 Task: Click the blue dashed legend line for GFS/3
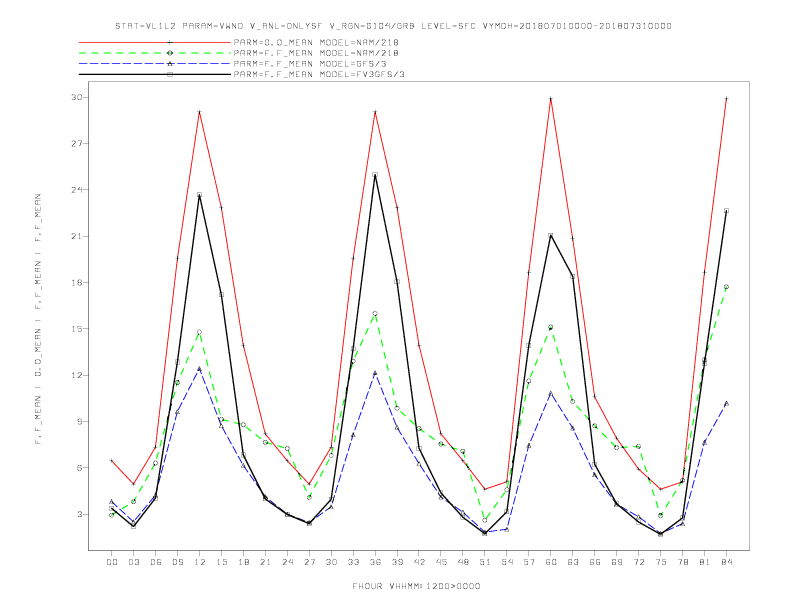[x=155, y=64]
